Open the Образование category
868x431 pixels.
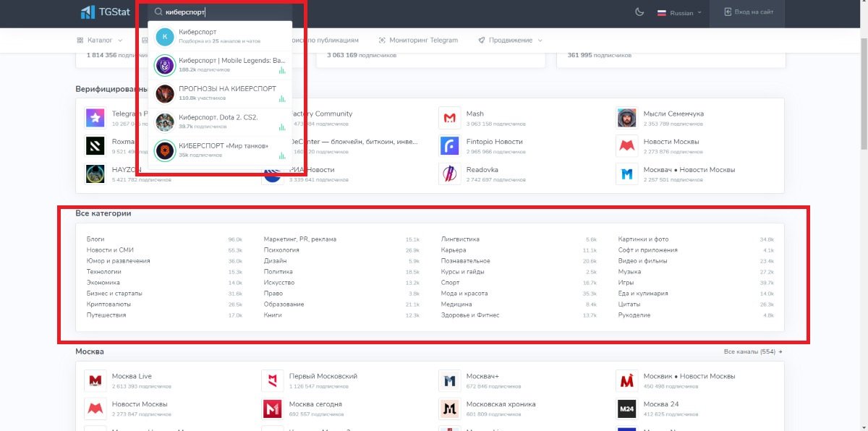[x=284, y=304]
